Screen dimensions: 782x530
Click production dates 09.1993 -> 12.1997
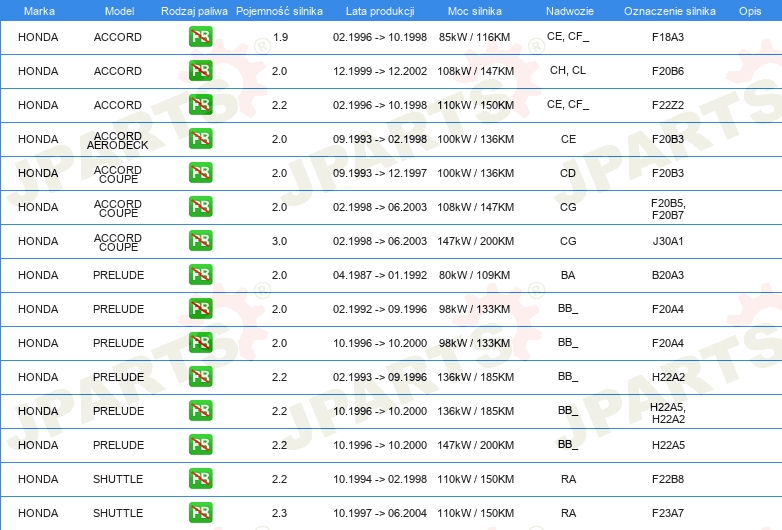[380, 173]
